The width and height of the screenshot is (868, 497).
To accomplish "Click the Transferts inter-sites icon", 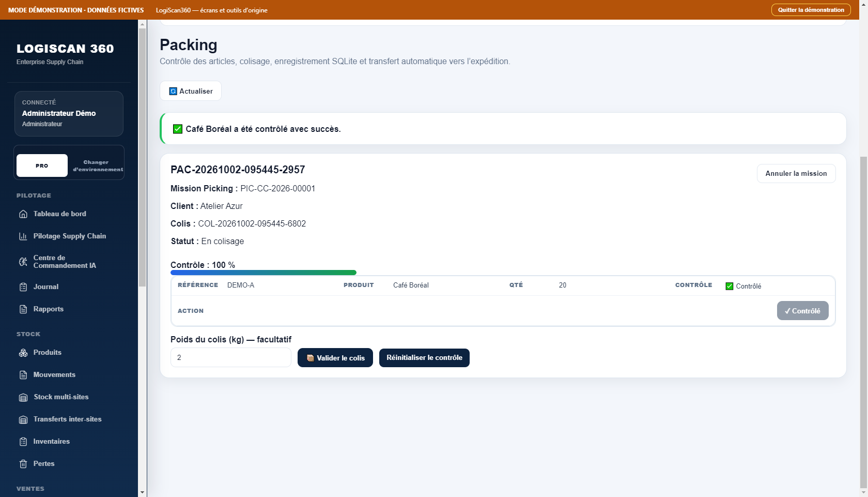I will (23, 419).
